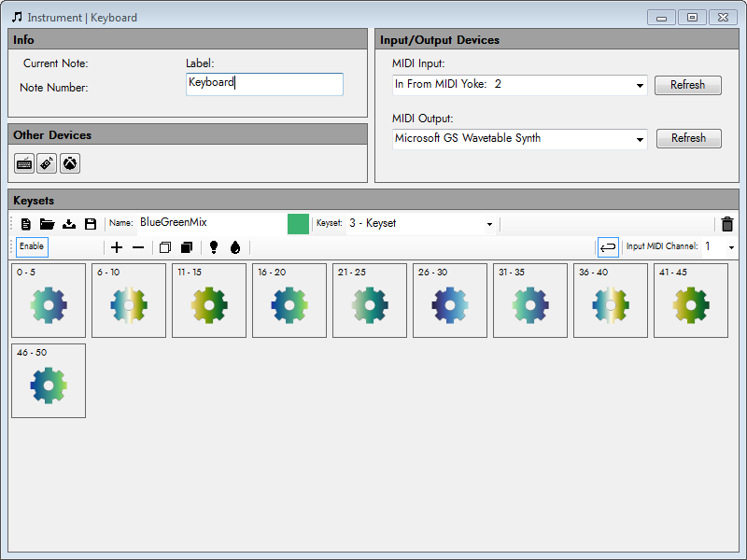Image resolution: width=747 pixels, height=560 pixels.
Task: Open a keyset file with folder icon
Action: pyautogui.click(x=48, y=224)
